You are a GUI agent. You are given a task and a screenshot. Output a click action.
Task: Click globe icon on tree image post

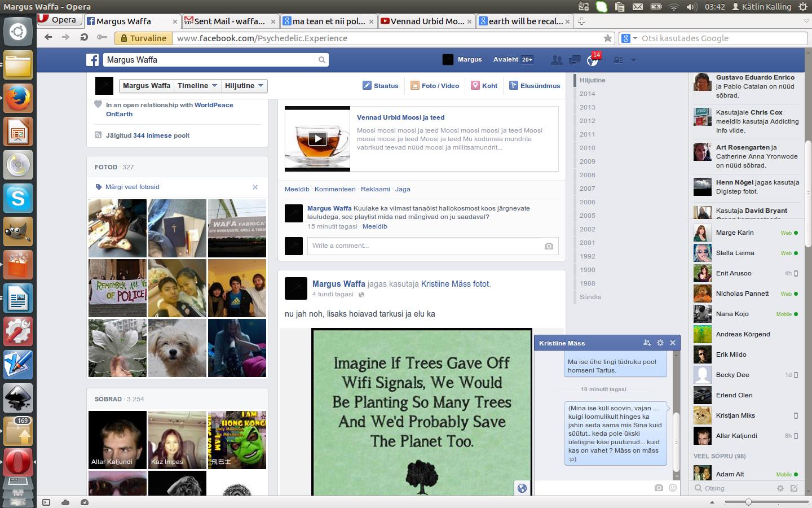point(522,488)
